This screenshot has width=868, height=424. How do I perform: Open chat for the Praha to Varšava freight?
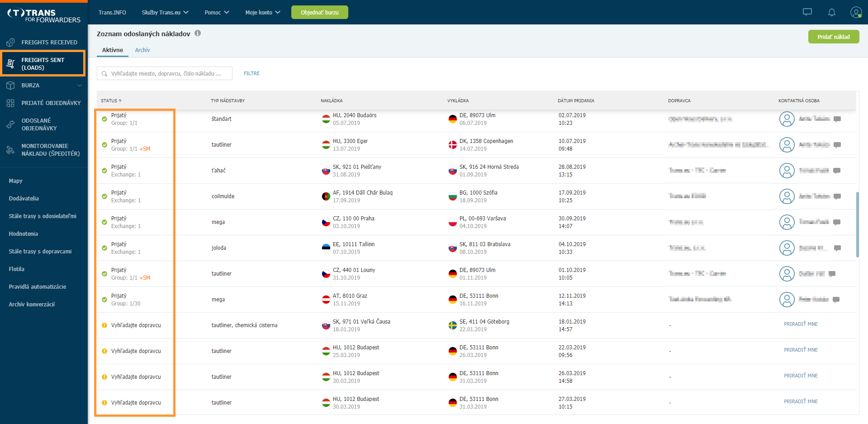[x=837, y=222]
